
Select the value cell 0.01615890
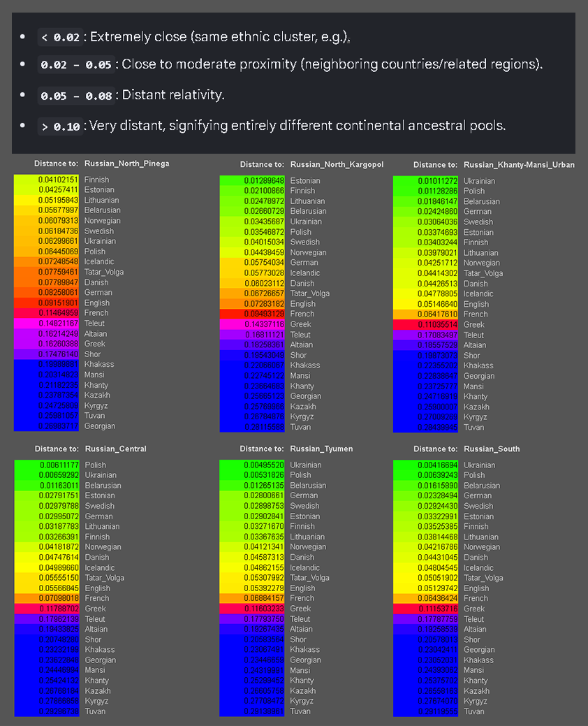click(x=425, y=485)
